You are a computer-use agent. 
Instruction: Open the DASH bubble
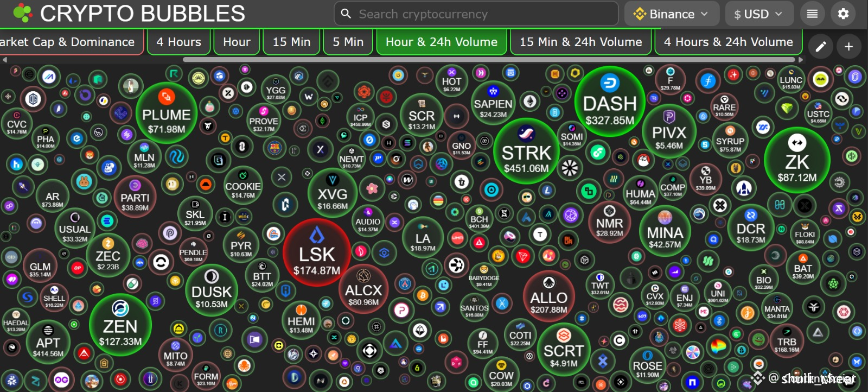click(610, 102)
